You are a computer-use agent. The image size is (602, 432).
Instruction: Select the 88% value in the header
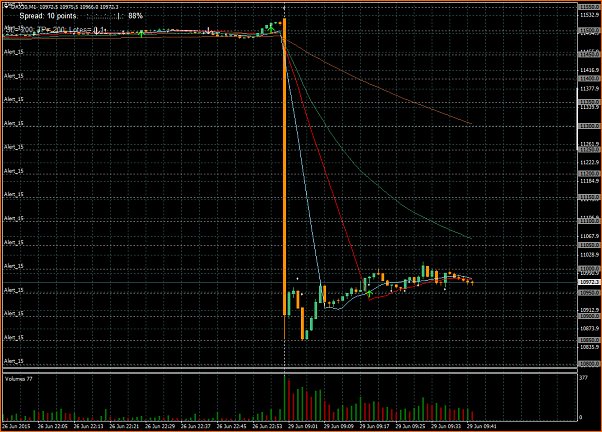(x=136, y=16)
